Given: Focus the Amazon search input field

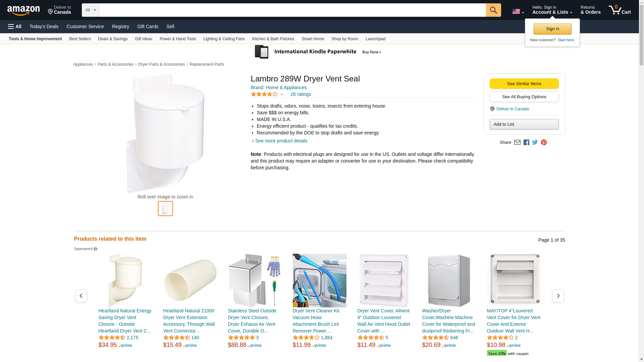Looking at the screenshot, I should [292, 10].
